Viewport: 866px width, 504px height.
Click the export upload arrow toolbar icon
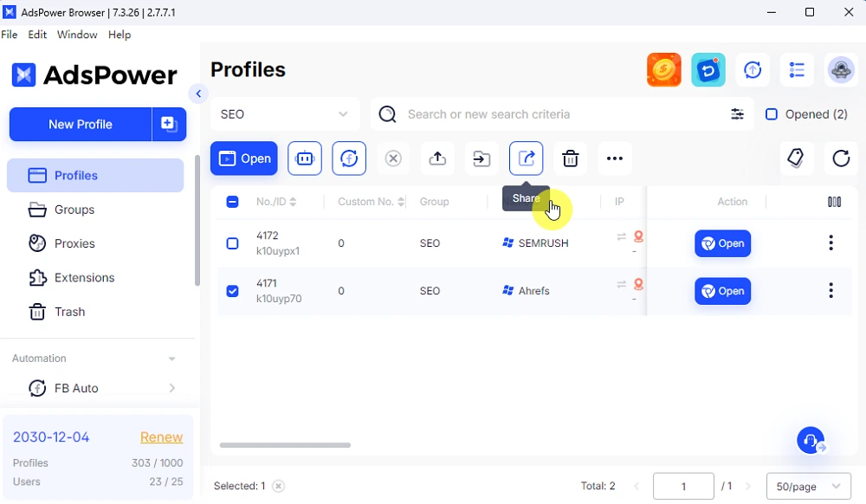coord(437,158)
